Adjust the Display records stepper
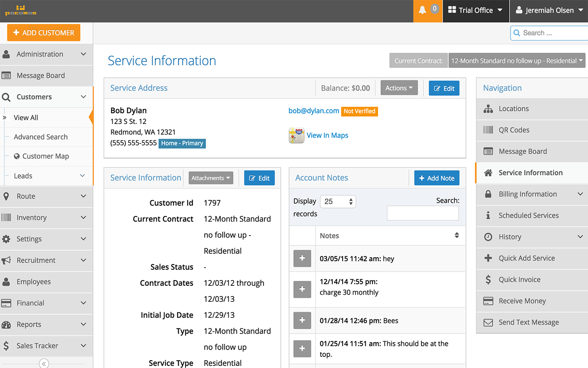The width and height of the screenshot is (588, 368). pyautogui.click(x=350, y=201)
